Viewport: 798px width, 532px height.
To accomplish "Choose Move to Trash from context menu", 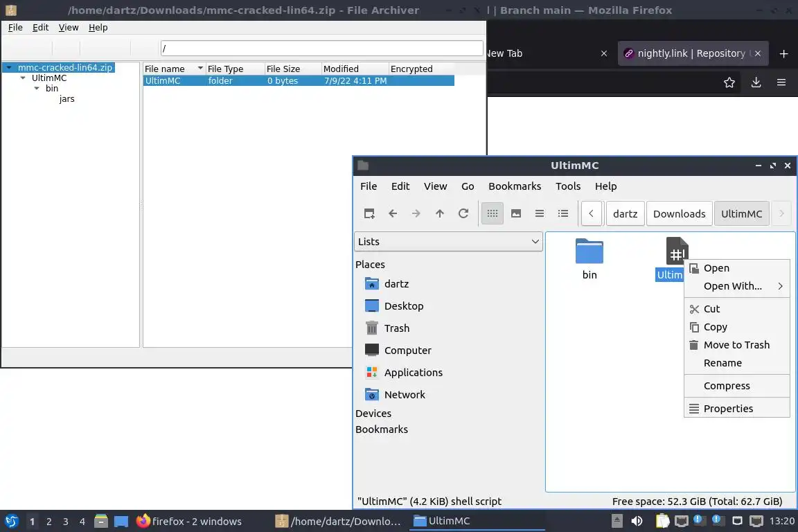I will coord(736,345).
